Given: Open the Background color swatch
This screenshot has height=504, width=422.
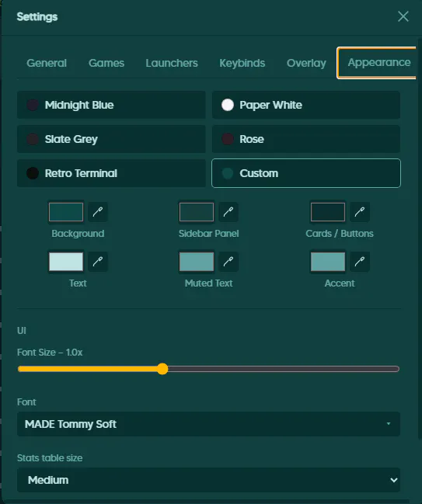Looking at the screenshot, I should coord(66,212).
